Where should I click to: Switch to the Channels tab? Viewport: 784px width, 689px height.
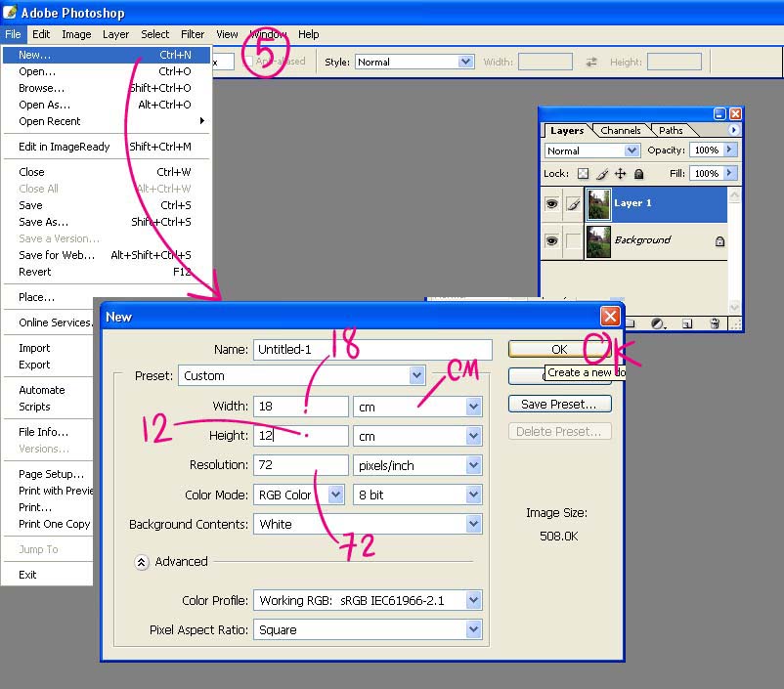(621, 130)
